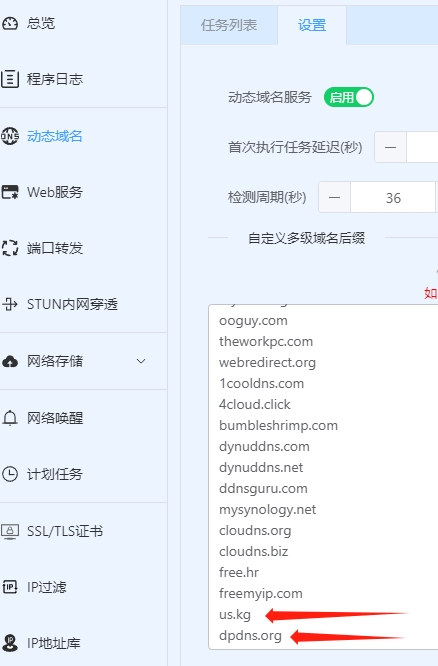The width and height of the screenshot is (438, 666).
Task: Open the 计划任务 clock icon
Action: tap(10, 474)
